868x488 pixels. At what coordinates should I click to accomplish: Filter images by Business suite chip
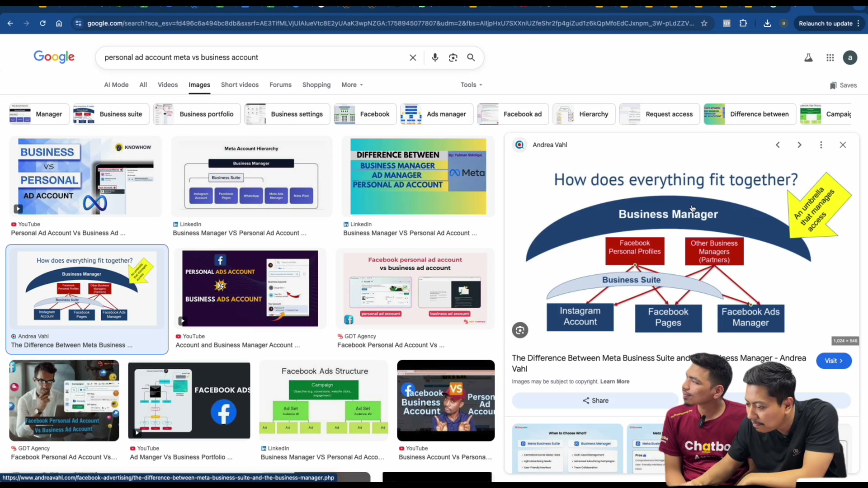111,114
